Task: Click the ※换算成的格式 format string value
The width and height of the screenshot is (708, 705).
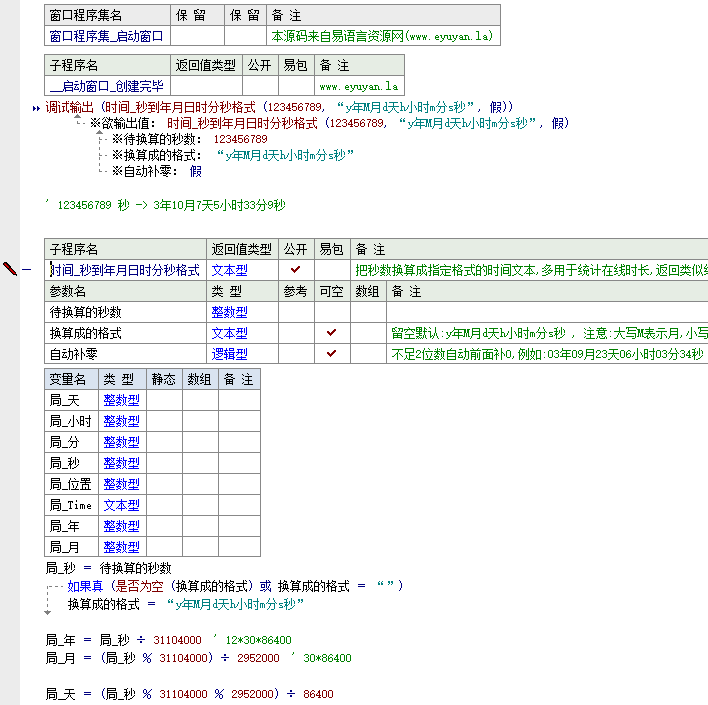Action: tap(285, 155)
